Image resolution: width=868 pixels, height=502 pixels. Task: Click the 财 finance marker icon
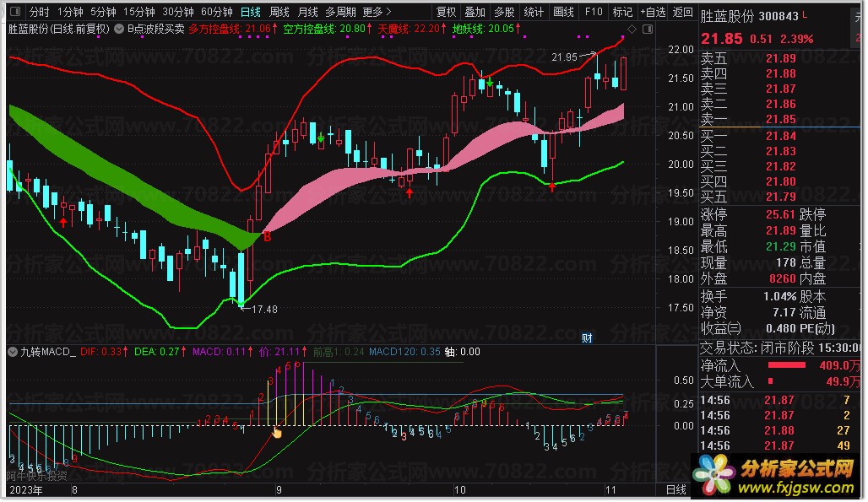(x=587, y=337)
